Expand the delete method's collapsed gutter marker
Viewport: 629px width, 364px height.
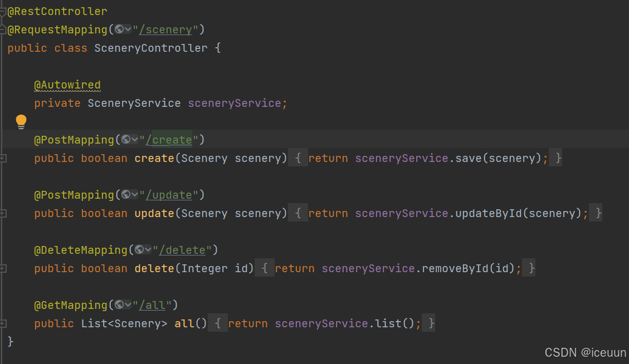pyautogui.click(x=3, y=268)
